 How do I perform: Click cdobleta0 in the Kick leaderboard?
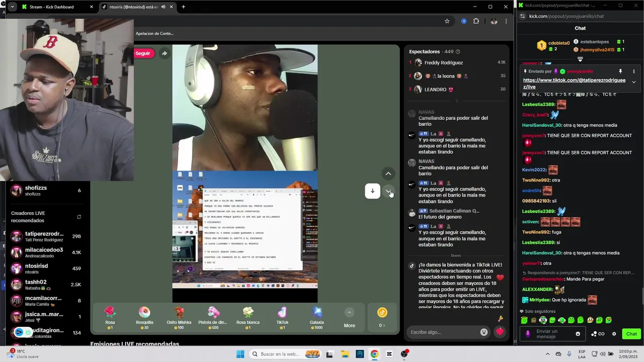(559, 43)
